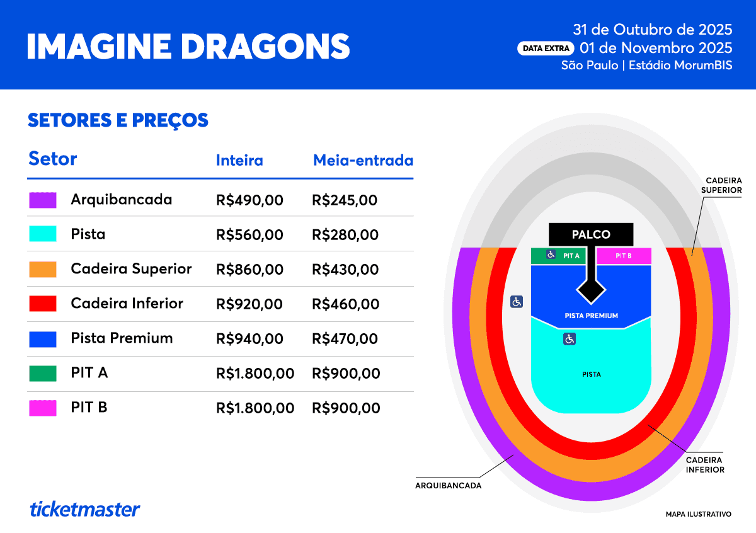756x533 pixels.
Task: Click the Meia-entrada column header
Action: click(364, 160)
